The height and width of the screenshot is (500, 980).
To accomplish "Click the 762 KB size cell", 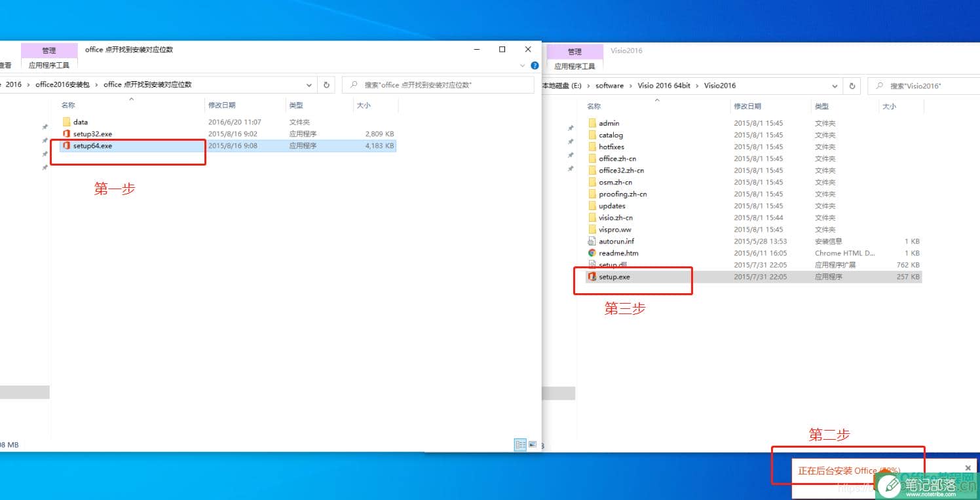I will click(908, 265).
